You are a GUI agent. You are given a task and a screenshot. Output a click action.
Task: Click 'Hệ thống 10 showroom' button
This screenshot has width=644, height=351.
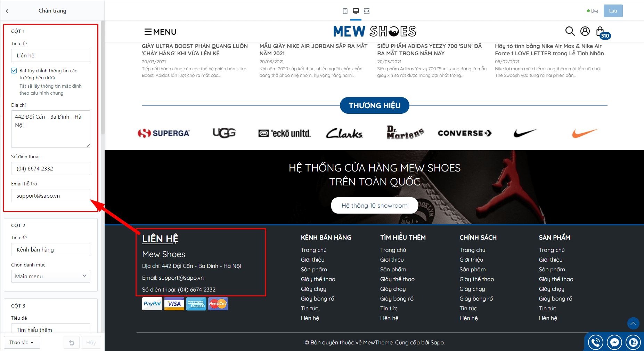coord(375,206)
